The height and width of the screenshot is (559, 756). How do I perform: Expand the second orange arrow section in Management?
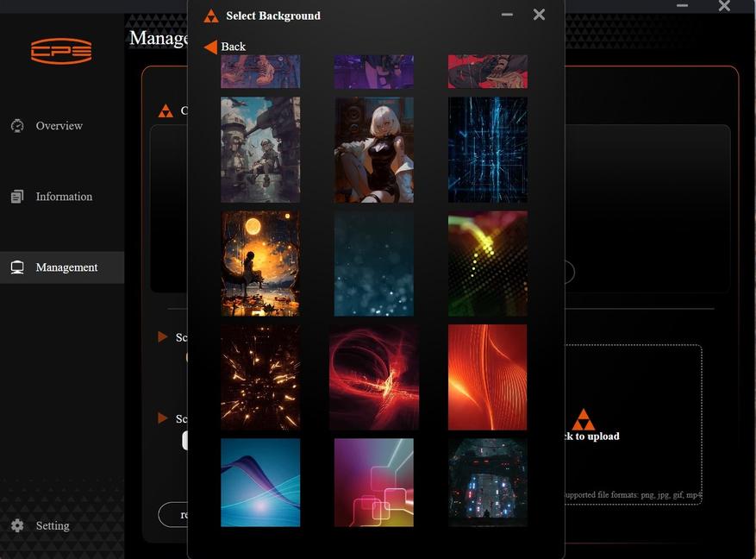163,418
